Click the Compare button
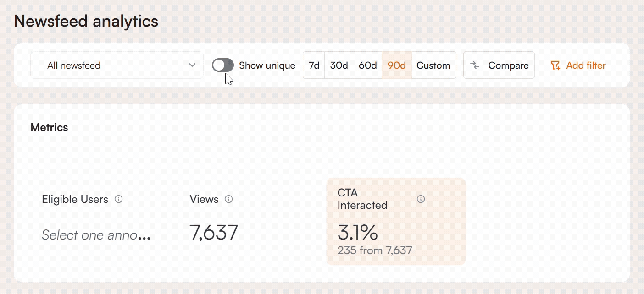Screen dimensions: 644x294 coord(499,65)
